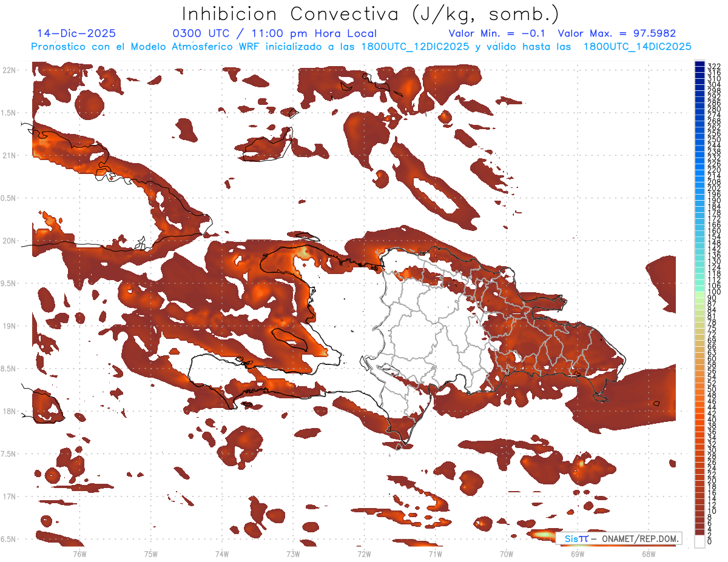Click the '68W' longitude label
Screen dimensions: 728x562
(x=649, y=554)
